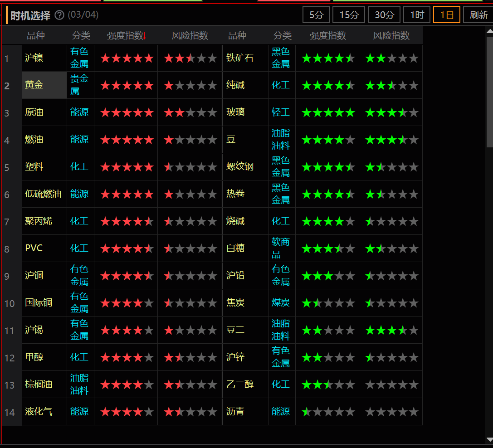Switch to the 30分 timeframe
This screenshot has height=448, width=493.
tap(384, 15)
